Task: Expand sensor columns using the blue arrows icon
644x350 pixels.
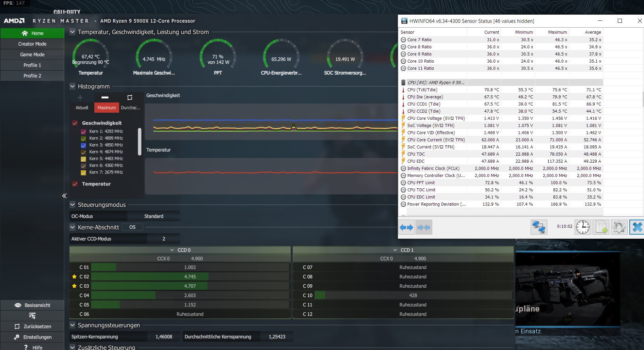Action: point(406,227)
